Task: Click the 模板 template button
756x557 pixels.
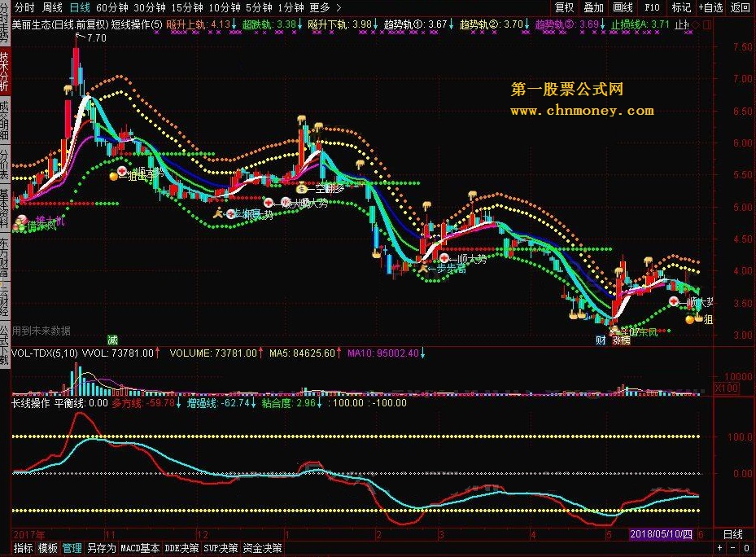Action: pyautogui.click(x=48, y=548)
